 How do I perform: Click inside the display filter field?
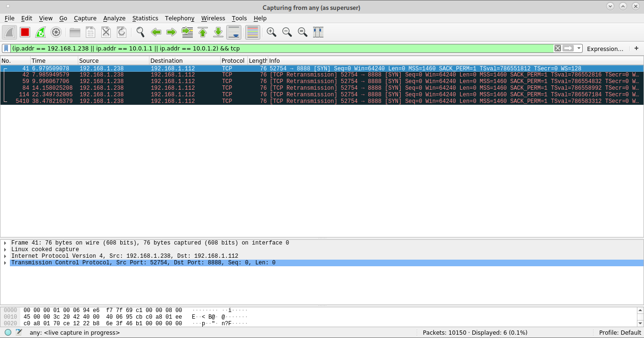(x=282, y=48)
